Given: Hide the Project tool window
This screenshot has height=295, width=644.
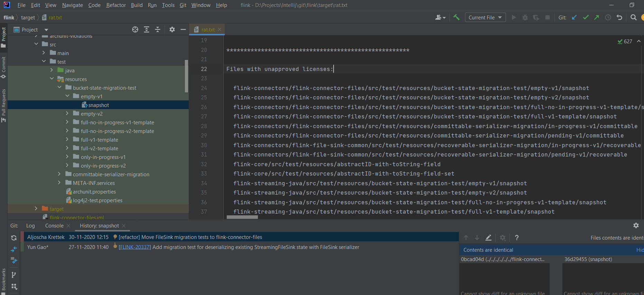Looking at the screenshot, I should [183, 29].
